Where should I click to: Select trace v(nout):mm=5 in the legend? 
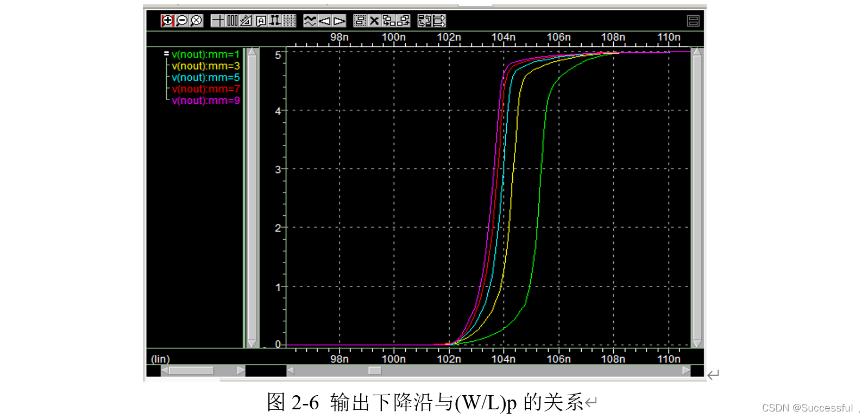point(205,77)
